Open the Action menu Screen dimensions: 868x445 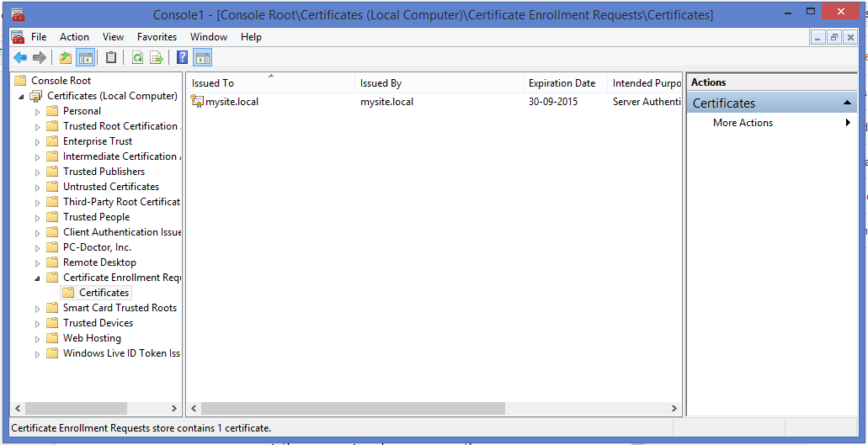point(74,37)
